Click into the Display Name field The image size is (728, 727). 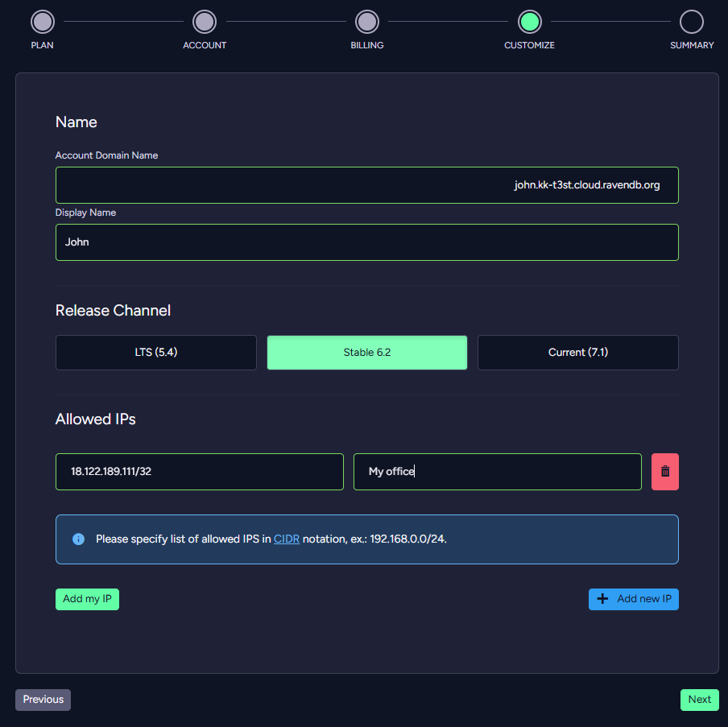[367, 242]
